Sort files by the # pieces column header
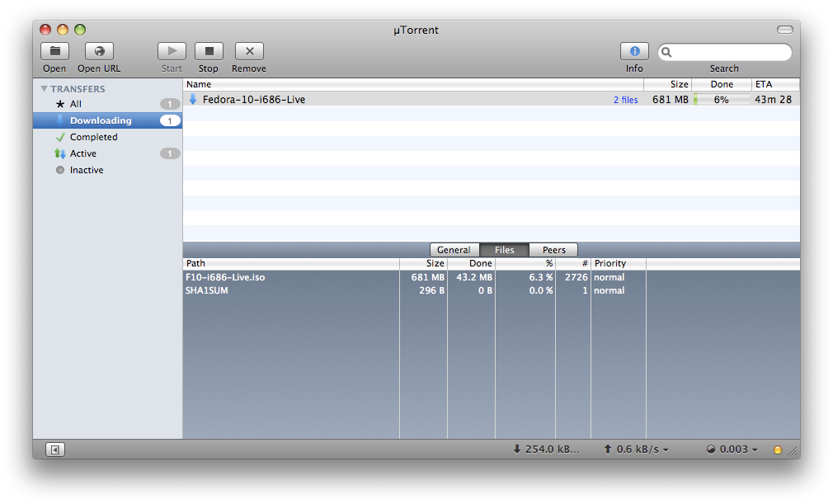Image resolution: width=833 pixels, height=504 pixels. click(573, 263)
